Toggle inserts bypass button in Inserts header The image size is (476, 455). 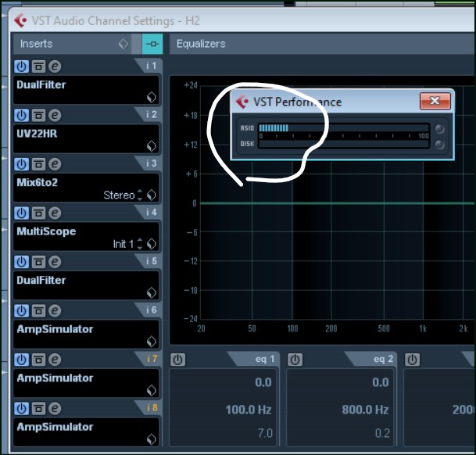[152, 44]
